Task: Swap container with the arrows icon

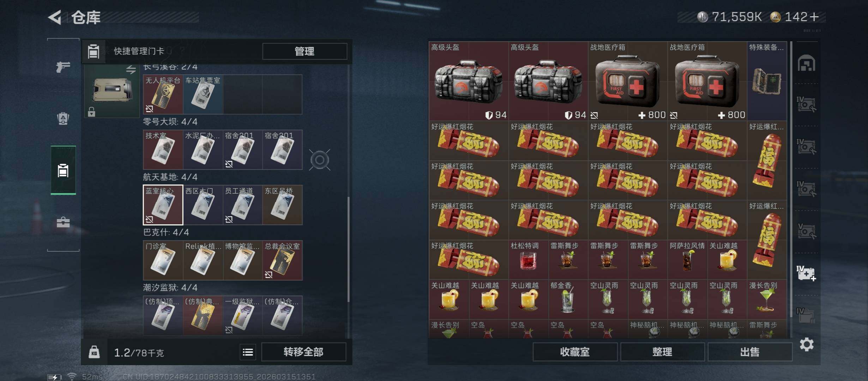Action: (131, 69)
